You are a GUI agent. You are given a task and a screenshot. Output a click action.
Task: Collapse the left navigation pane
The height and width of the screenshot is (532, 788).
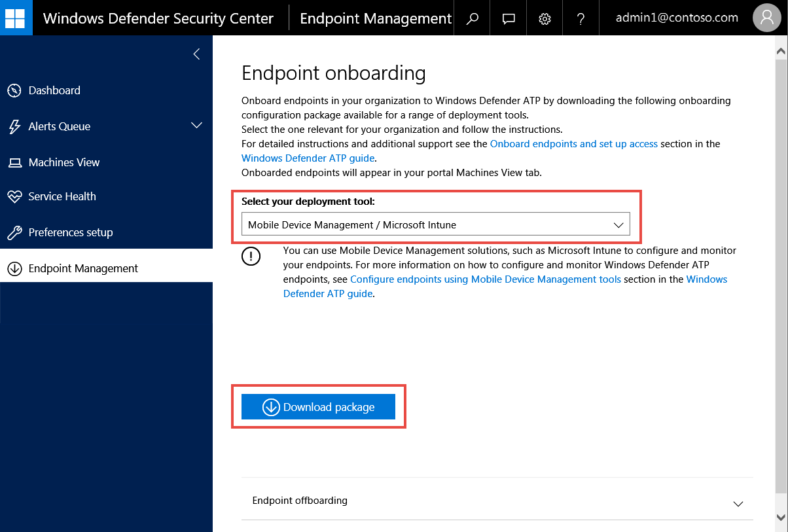coord(196,54)
